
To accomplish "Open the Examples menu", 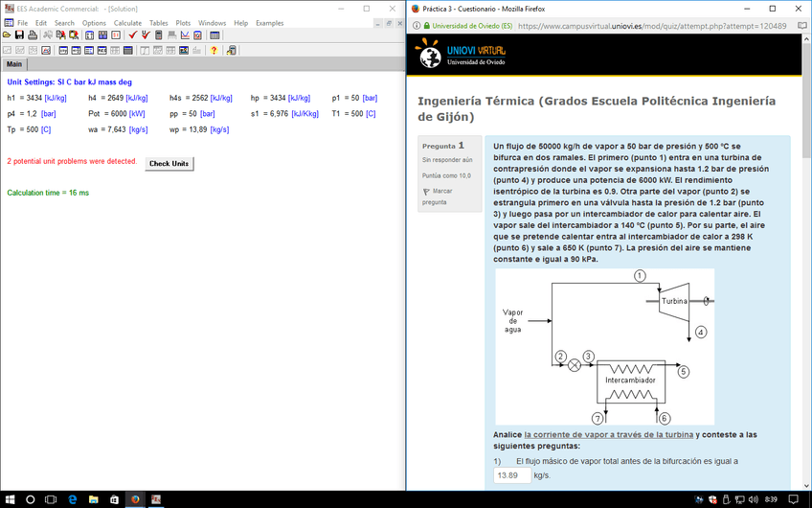I will [x=269, y=22].
